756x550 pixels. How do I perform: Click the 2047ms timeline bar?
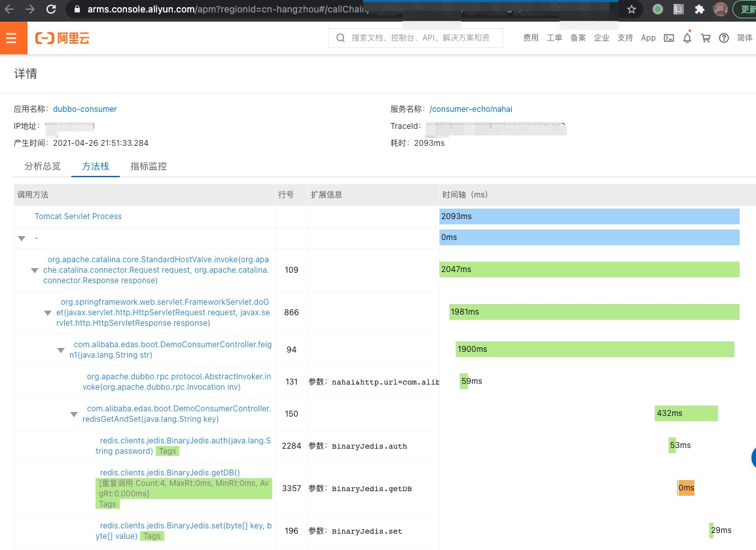pyautogui.click(x=589, y=269)
